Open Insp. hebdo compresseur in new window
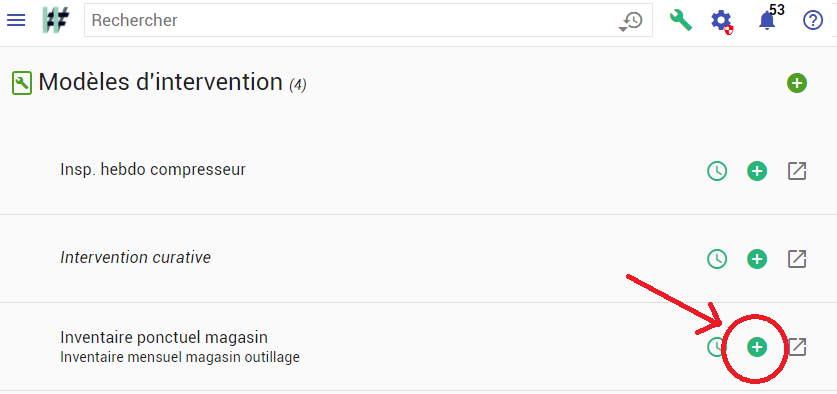This screenshot has width=837, height=394. click(797, 171)
